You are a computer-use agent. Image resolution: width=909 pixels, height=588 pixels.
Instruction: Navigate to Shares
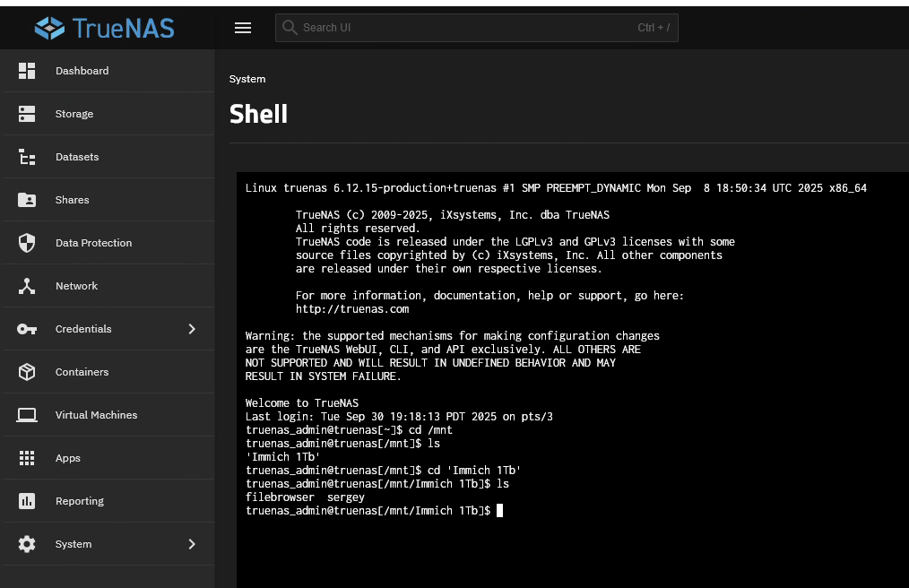click(72, 200)
